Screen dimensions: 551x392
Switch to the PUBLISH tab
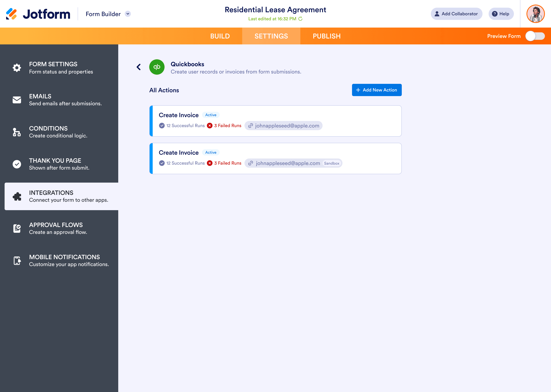327,36
